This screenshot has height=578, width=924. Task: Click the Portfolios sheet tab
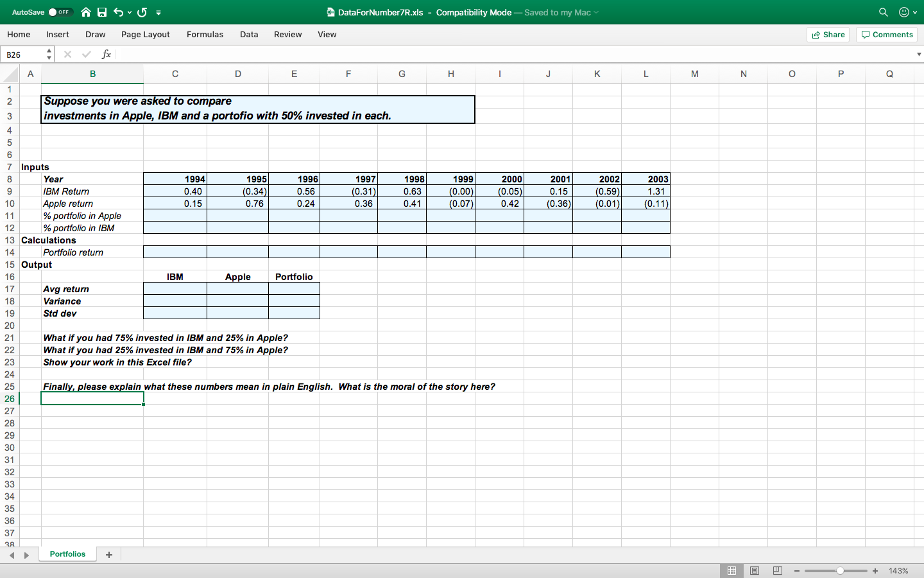pyautogui.click(x=67, y=554)
